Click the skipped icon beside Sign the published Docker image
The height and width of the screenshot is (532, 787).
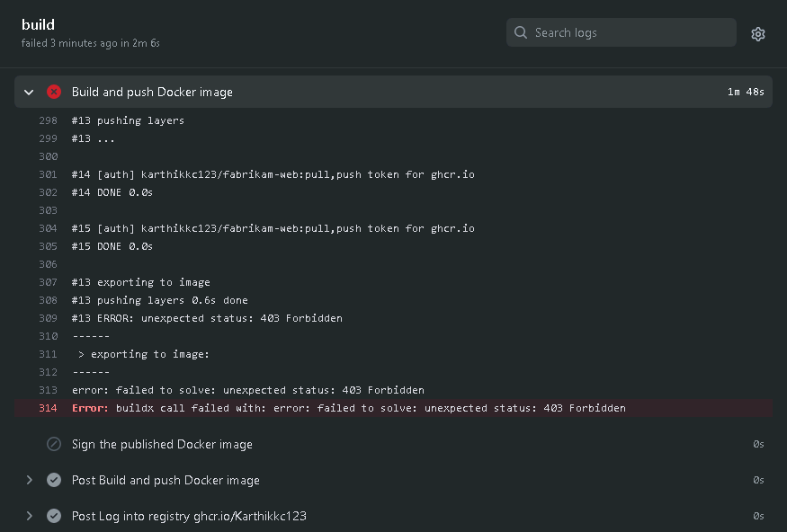(x=54, y=443)
